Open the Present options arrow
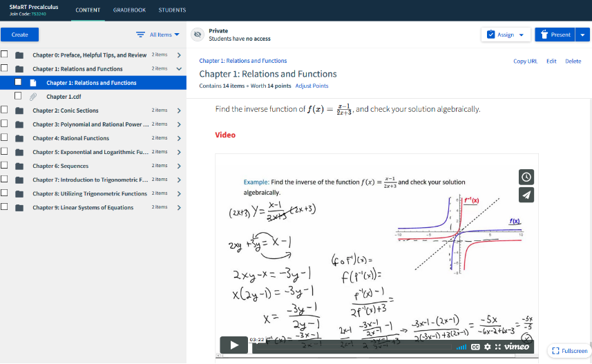This screenshot has width=592, height=364. [582, 35]
